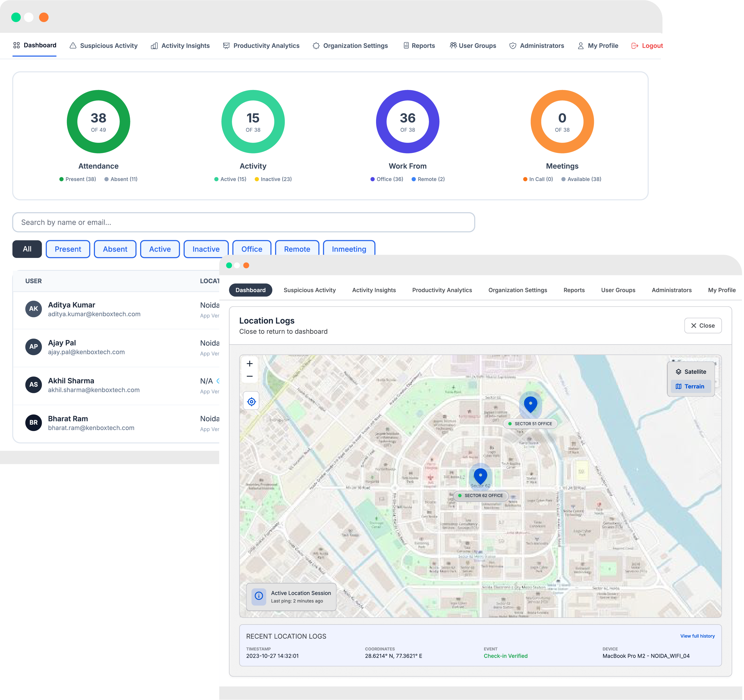The width and height of the screenshot is (744, 700).
Task: Click the AK avatar for Aditya Kumar
Action: [34, 309]
